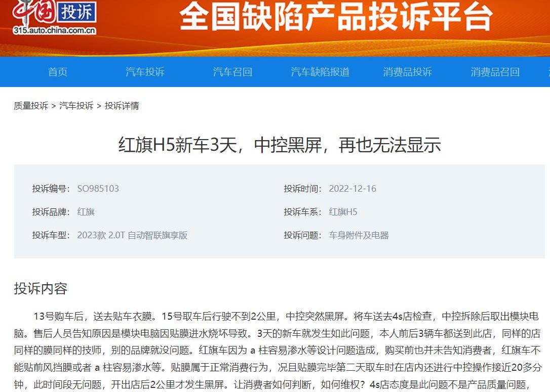550x392 pixels.
Task: Open the 首页 navigation item
Action: point(58,72)
